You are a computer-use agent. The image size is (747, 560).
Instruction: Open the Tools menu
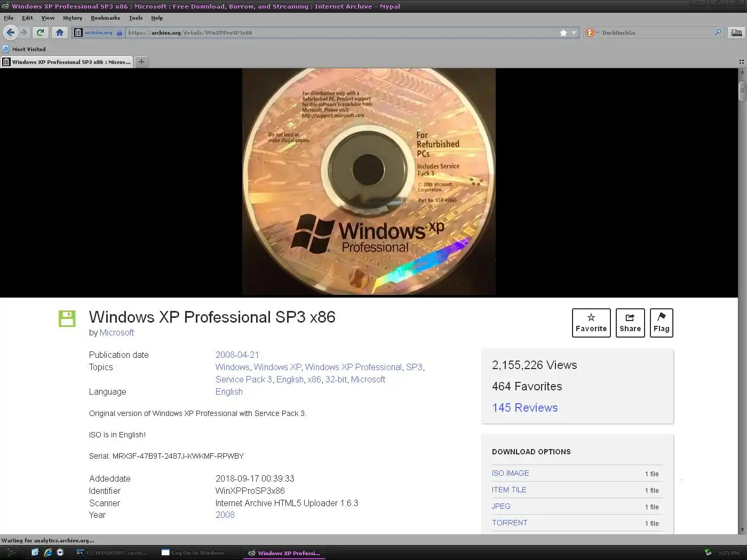click(136, 18)
